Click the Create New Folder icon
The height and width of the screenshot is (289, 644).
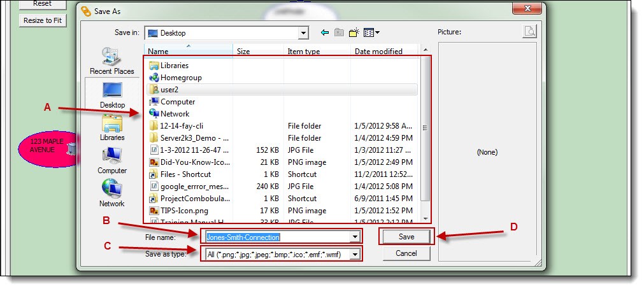pos(354,32)
